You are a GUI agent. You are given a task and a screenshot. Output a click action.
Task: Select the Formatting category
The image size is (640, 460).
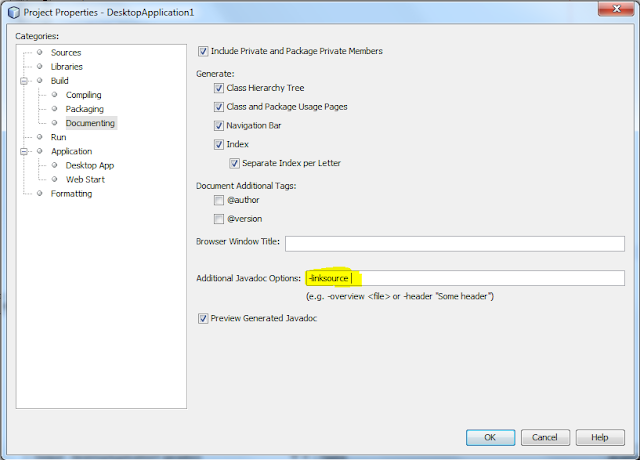click(71, 193)
